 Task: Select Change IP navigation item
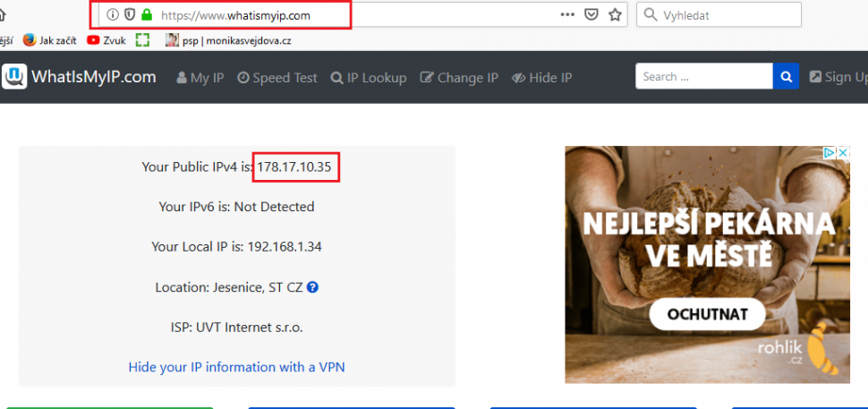tap(459, 78)
